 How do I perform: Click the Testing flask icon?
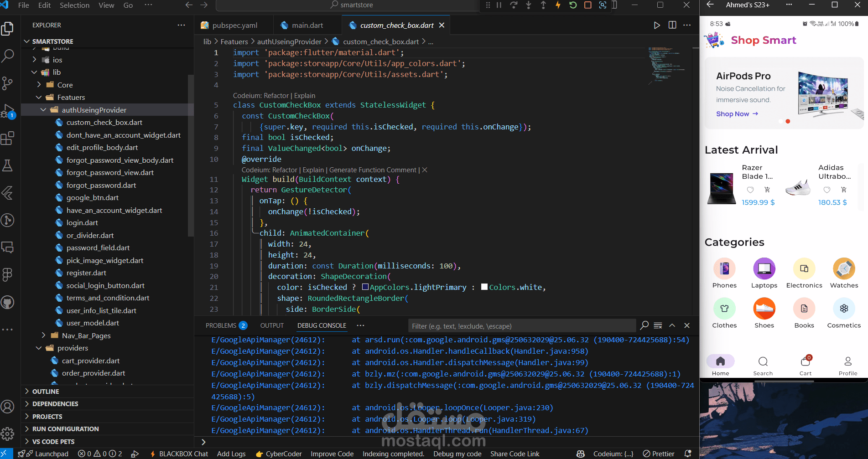point(8,165)
